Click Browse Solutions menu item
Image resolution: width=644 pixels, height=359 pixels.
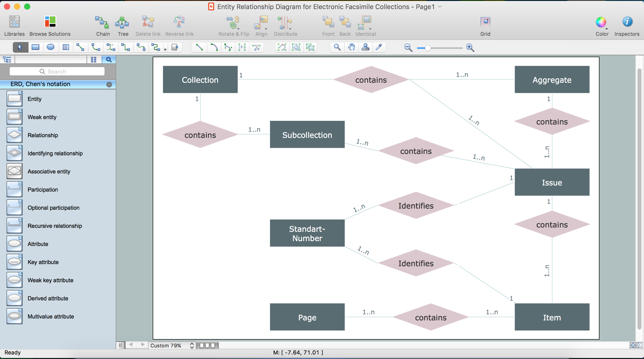tap(50, 25)
